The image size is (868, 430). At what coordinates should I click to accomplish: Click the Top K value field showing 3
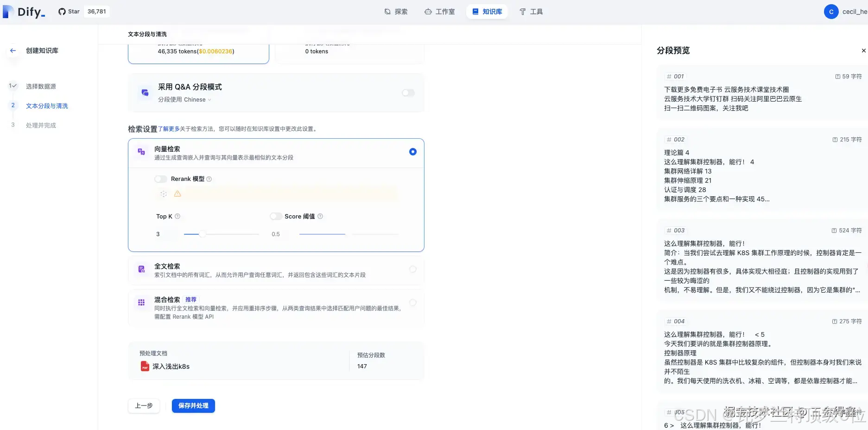click(166, 234)
